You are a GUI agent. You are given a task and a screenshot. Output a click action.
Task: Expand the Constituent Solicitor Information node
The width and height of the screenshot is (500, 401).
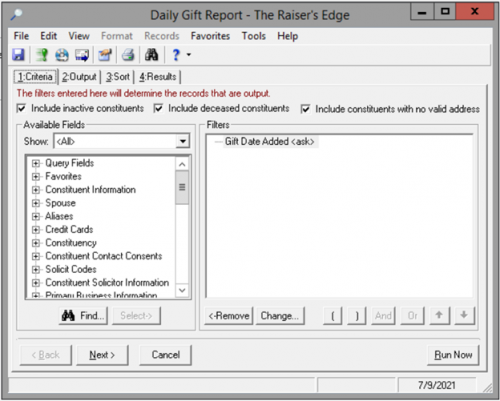click(x=36, y=283)
